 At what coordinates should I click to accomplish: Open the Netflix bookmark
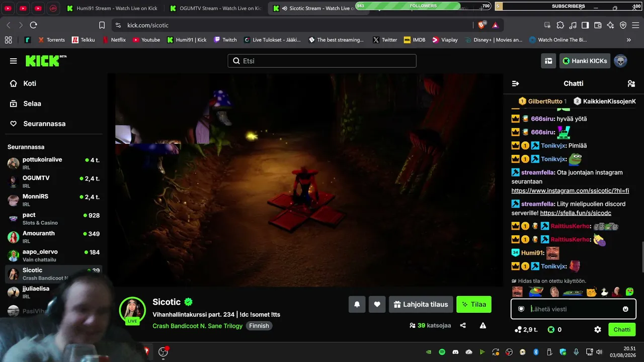(x=114, y=40)
